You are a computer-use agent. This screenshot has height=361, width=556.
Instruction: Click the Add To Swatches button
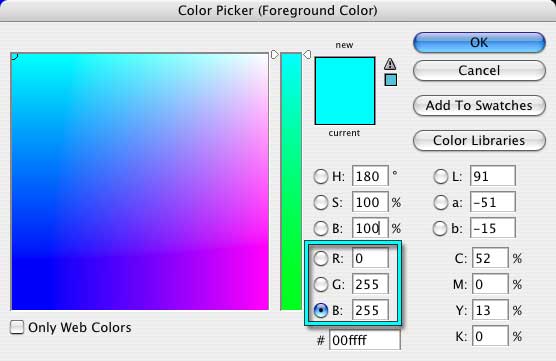point(479,105)
